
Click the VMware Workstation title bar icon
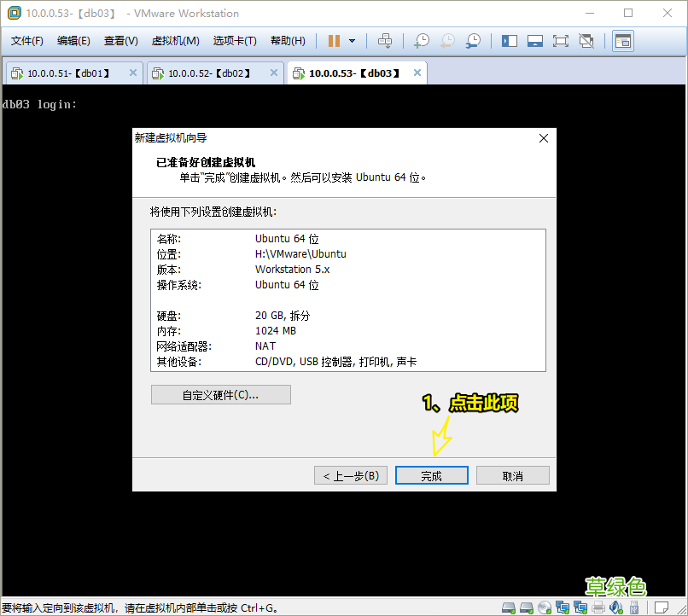(14, 13)
